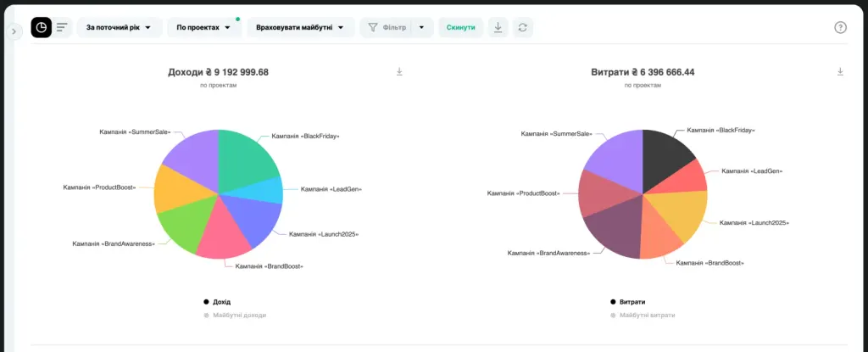Viewport: 868px width, 352px height.
Task: Click expenses label «Кампанія «BrandBoost»»
Action: pos(710,263)
